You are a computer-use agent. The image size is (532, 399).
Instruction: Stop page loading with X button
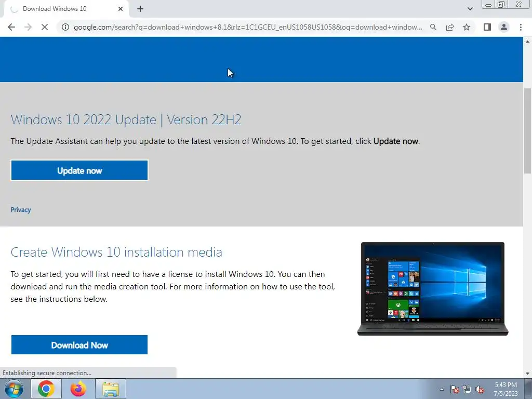click(45, 27)
